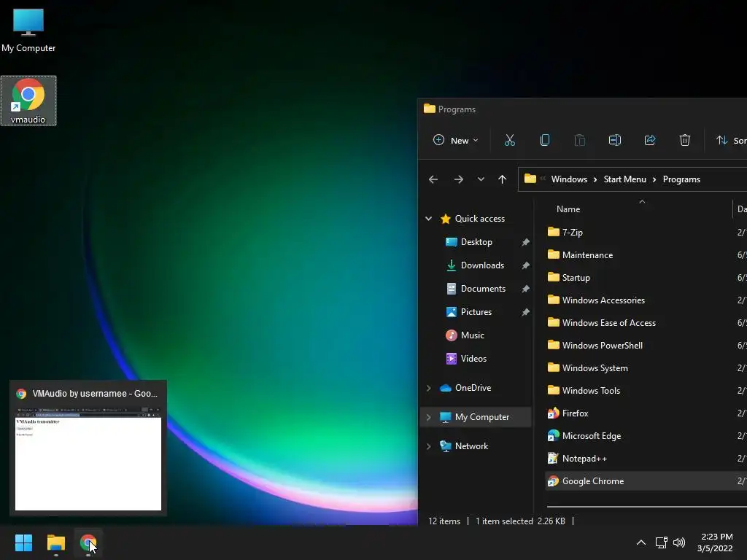
Task: Click the Delete trash icon
Action: tap(684, 140)
